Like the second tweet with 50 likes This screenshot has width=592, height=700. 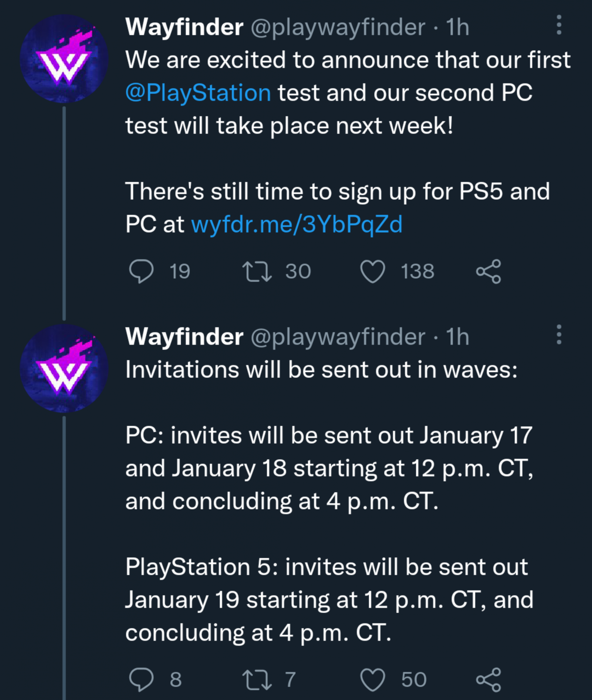373,680
